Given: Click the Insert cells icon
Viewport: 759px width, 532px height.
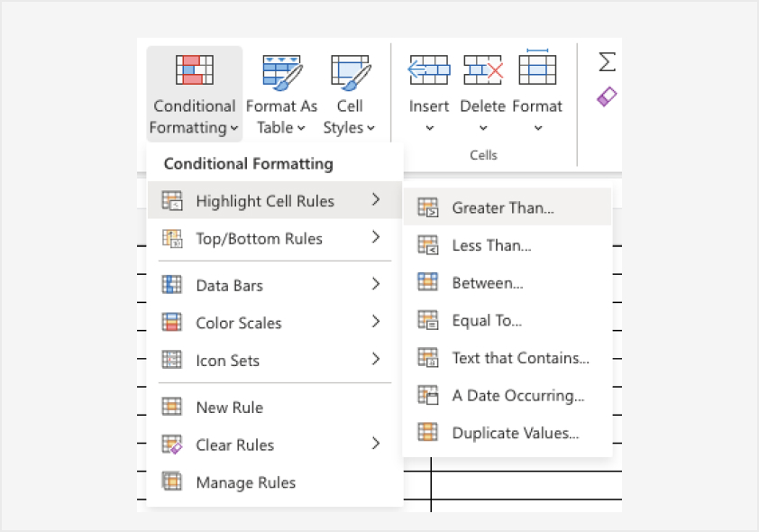Looking at the screenshot, I should pyautogui.click(x=429, y=69).
